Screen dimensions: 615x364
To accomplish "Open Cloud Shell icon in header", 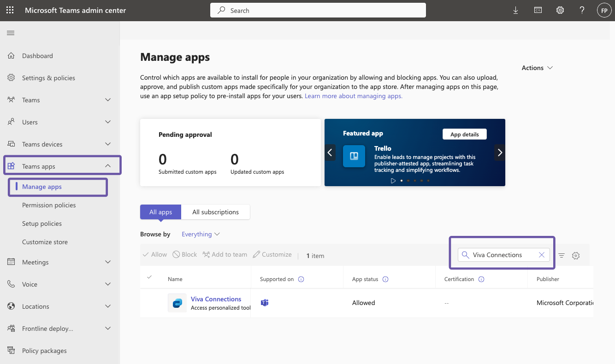I will [x=538, y=10].
